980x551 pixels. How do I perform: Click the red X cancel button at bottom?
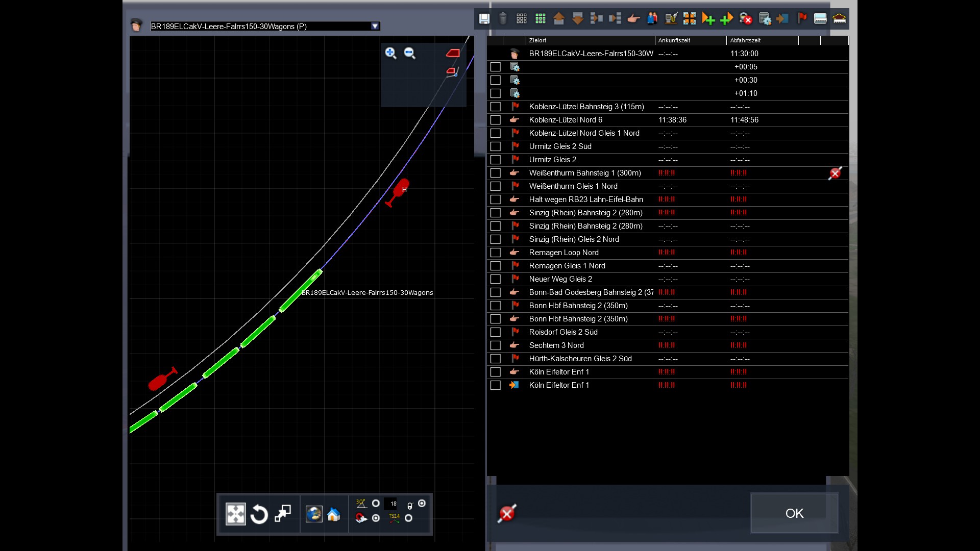click(507, 513)
